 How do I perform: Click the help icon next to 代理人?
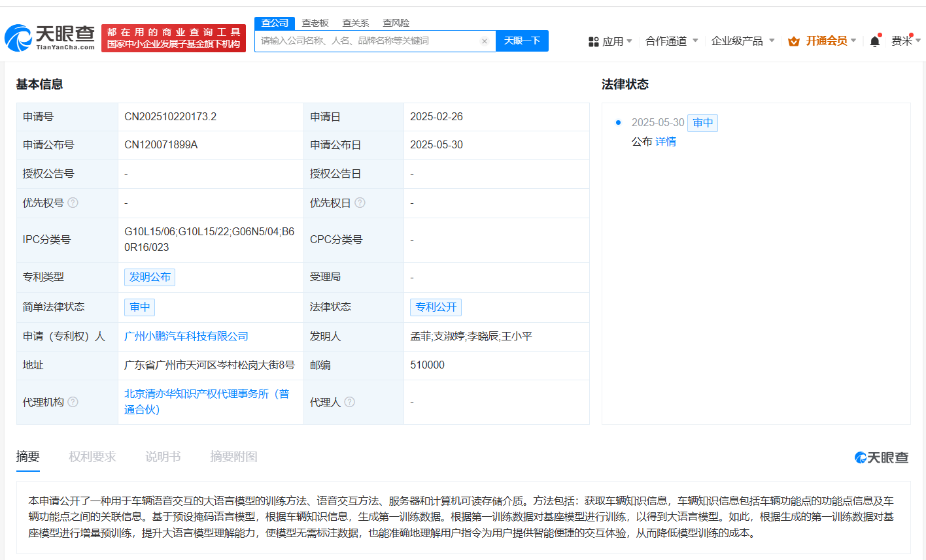click(x=350, y=402)
